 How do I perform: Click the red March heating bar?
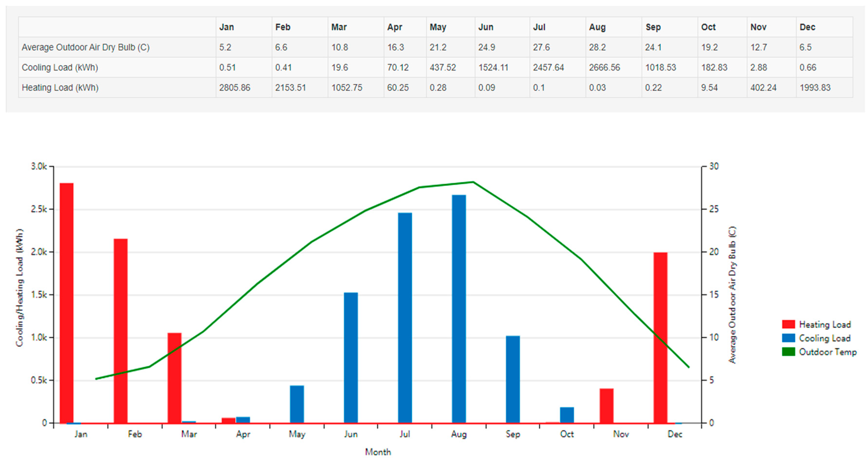[175, 378]
